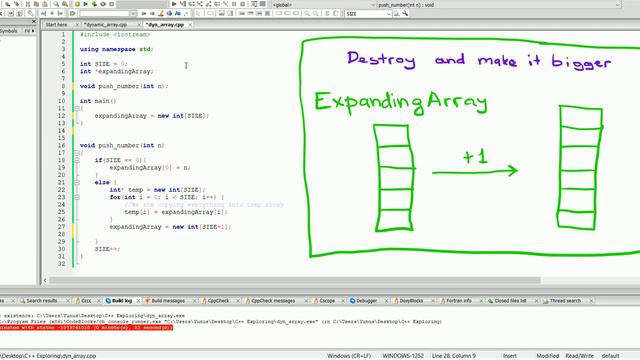Viewport: 640px width, 360px height.
Task: Open the Fortran info tab
Action: pyautogui.click(x=459, y=301)
